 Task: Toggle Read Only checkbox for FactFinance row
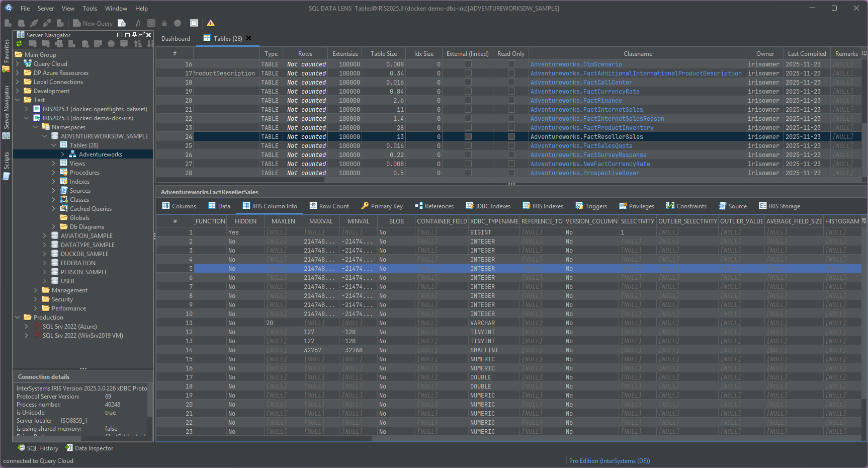511,100
